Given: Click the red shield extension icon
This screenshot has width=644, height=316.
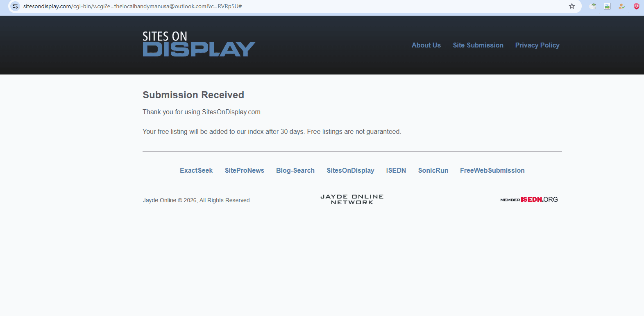Looking at the screenshot, I should pos(636,6).
